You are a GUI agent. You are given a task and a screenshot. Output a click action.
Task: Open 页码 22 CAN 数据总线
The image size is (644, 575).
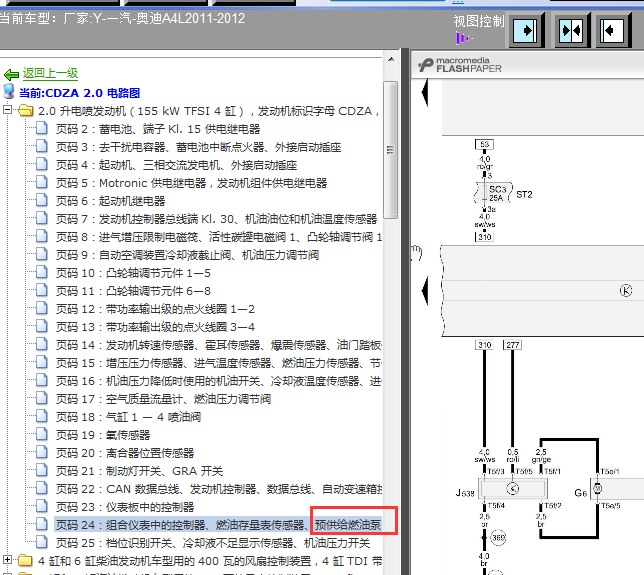tap(219, 489)
